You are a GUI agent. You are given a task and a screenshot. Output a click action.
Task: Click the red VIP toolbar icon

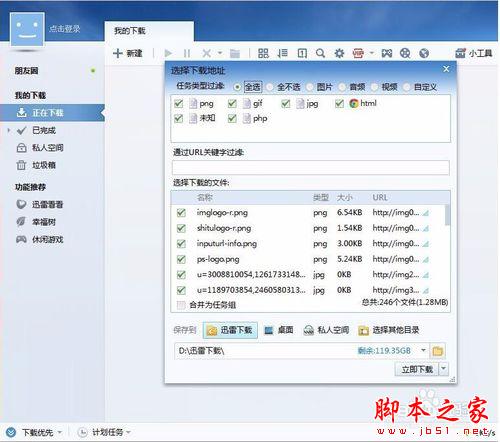[x=358, y=53]
